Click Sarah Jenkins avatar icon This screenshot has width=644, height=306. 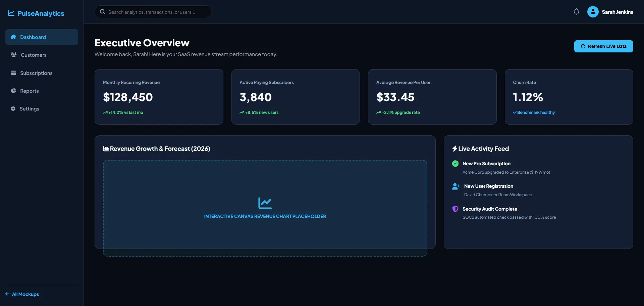(x=593, y=12)
